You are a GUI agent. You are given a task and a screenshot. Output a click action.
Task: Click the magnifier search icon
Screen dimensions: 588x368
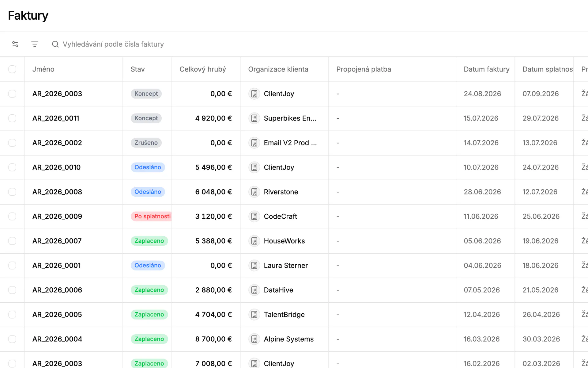pos(55,44)
